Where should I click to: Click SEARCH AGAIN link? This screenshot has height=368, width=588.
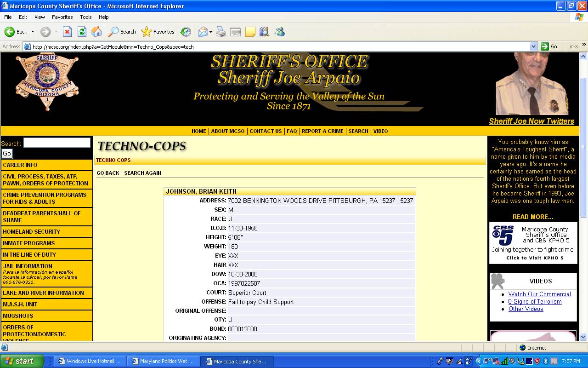click(142, 173)
